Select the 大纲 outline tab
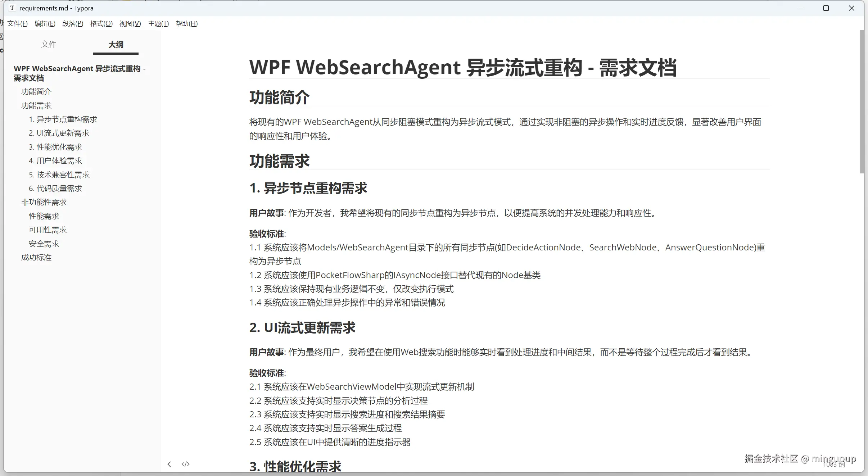This screenshot has width=868, height=476. pyautogui.click(x=116, y=45)
